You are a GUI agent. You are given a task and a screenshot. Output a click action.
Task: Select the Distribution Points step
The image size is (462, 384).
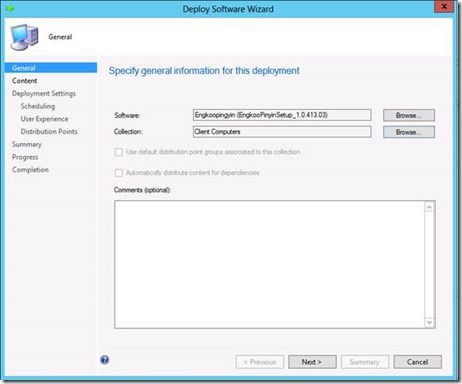49,131
